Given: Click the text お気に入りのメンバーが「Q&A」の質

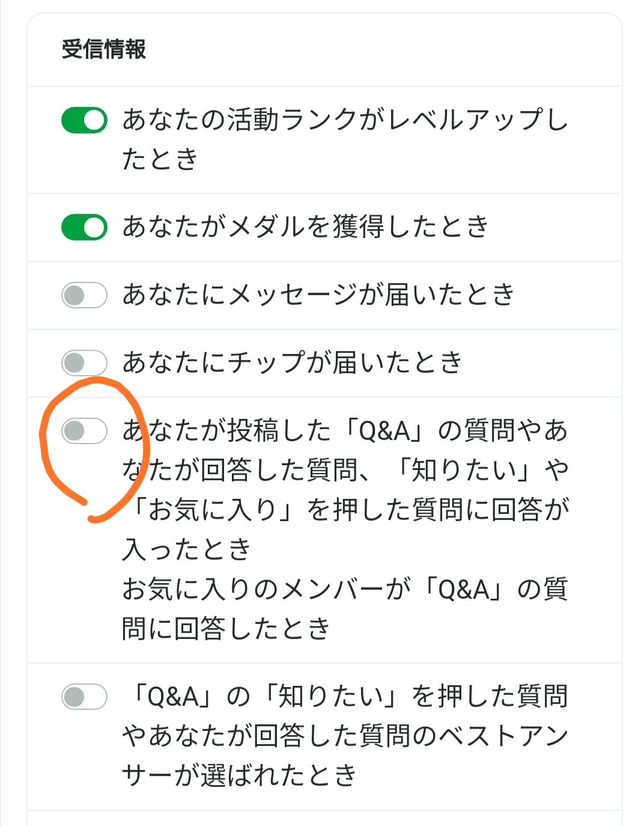Looking at the screenshot, I should point(345,589).
